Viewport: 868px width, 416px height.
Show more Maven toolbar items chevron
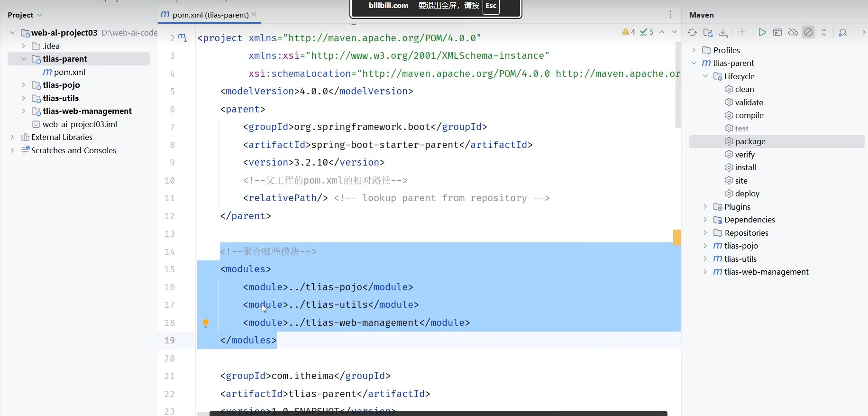tap(863, 32)
